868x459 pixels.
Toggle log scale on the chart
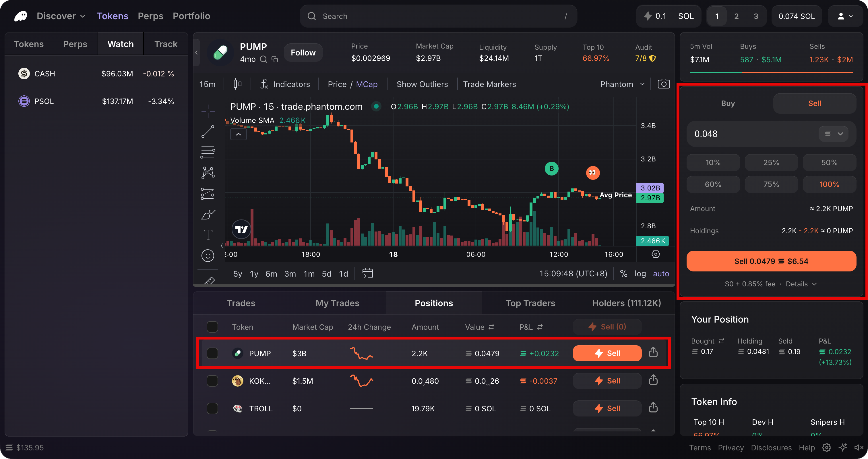coord(640,273)
